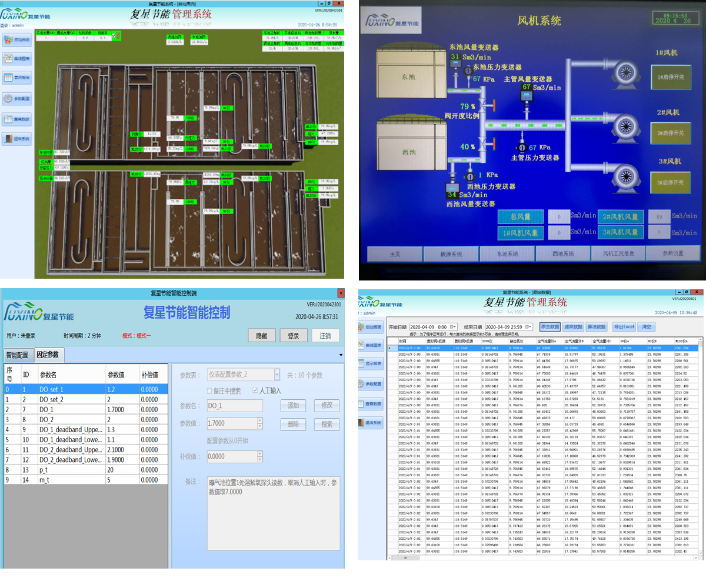Click the 隐藏 button
Screen dimensions: 706x588
click(x=261, y=336)
